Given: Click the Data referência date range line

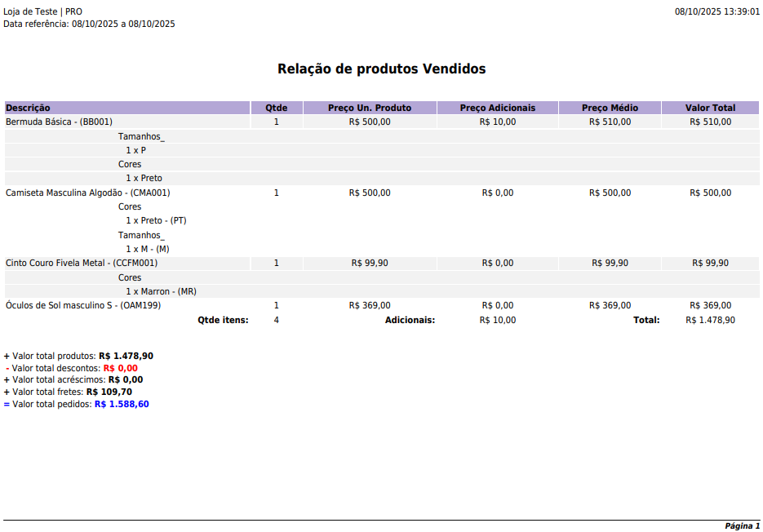Looking at the screenshot, I should [x=89, y=24].
